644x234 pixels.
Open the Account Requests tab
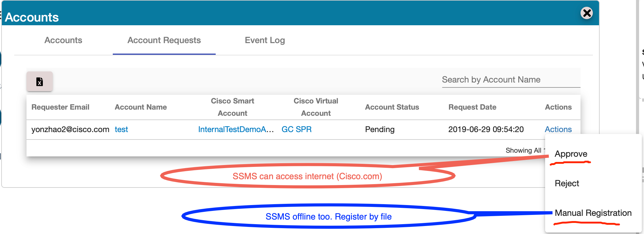pos(164,40)
